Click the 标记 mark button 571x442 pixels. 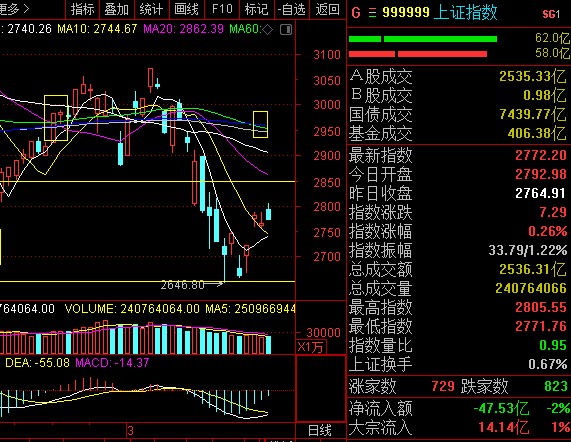(256, 9)
